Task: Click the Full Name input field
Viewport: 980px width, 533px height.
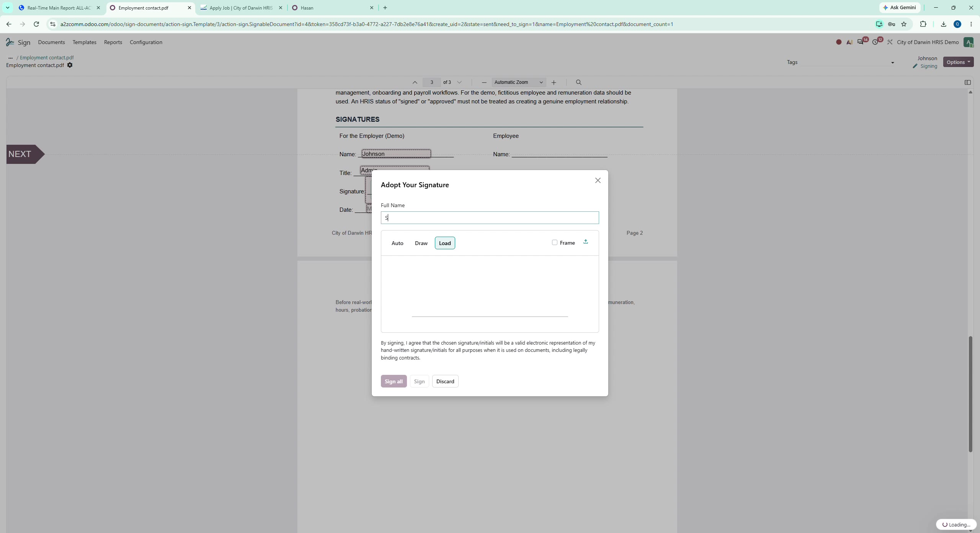Action: pyautogui.click(x=490, y=218)
